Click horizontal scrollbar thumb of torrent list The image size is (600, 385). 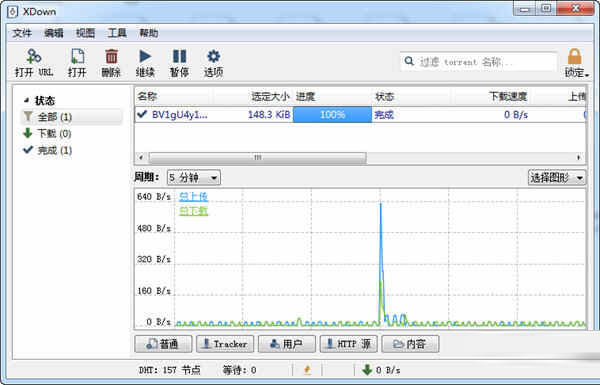[x=258, y=157]
